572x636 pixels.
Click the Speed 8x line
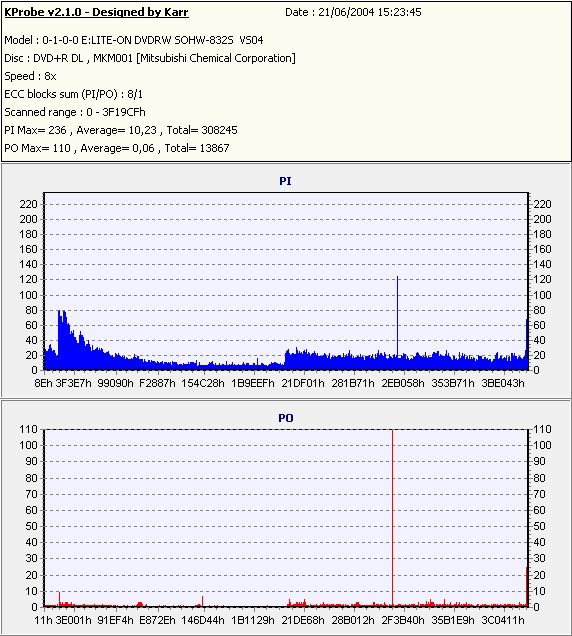click(30, 76)
